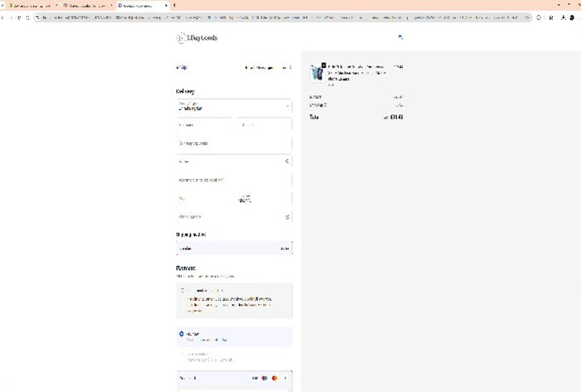Open the browser downloads icon
Viewport: 581px width, 392px height.
[563, 17]
